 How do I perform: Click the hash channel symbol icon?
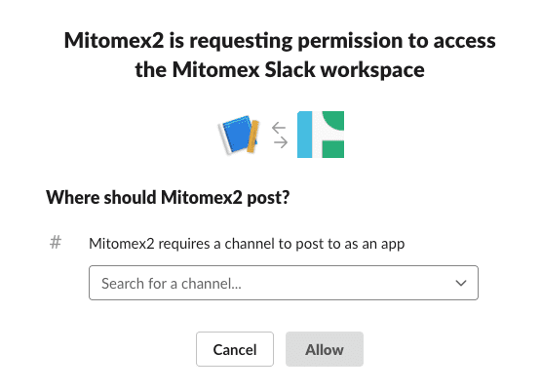click(56, 242)
